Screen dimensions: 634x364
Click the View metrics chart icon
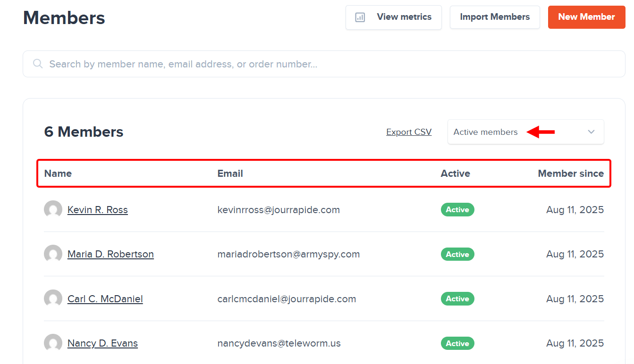(x=360, y=17)
